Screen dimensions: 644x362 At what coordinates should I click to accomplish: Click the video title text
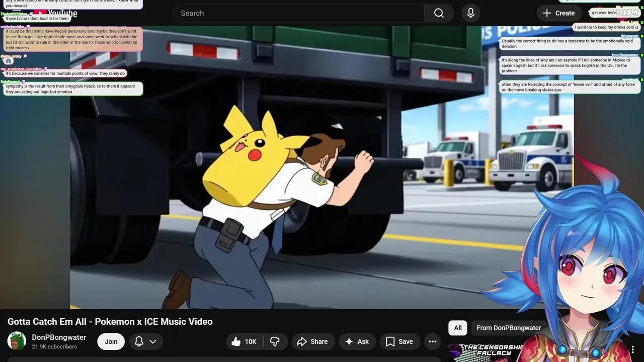[110, 322]
